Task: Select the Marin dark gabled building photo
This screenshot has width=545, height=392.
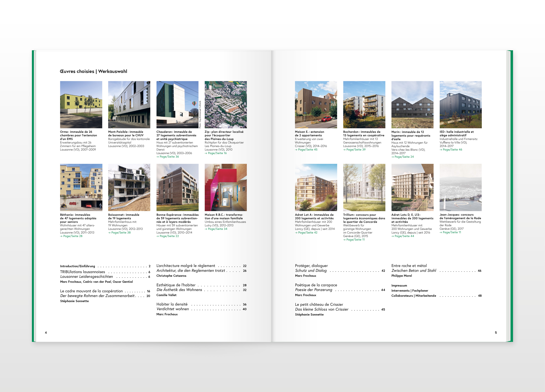Action: (x=412, y=104)
